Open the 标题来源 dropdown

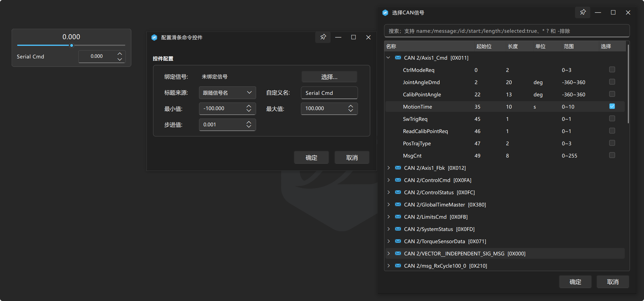coord(227,93)
